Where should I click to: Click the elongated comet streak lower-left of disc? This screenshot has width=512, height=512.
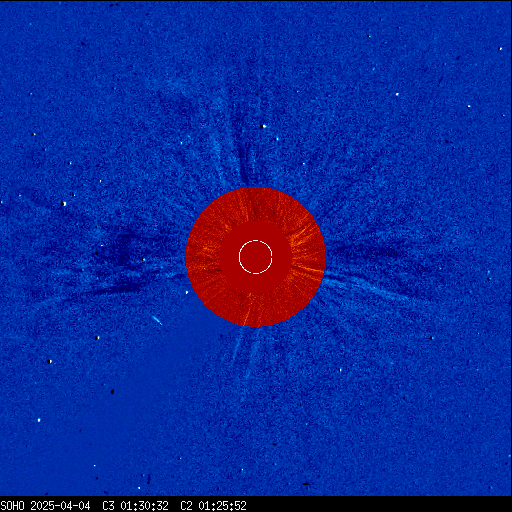pos(157,320)
